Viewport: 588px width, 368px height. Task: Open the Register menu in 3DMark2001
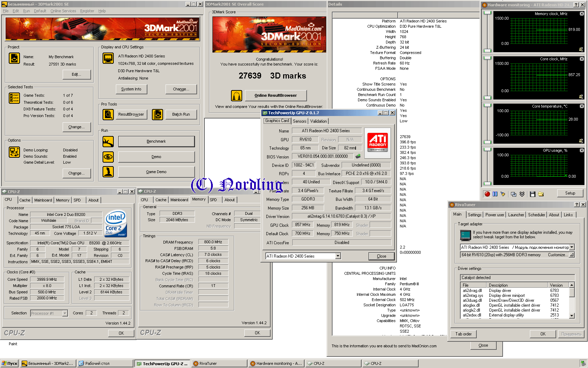click(87, 11)
